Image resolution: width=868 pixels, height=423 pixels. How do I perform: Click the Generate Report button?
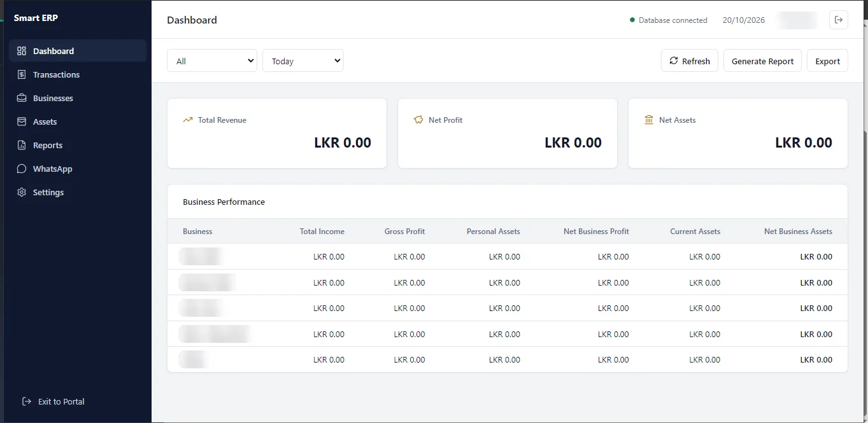[x=762, y=61]
